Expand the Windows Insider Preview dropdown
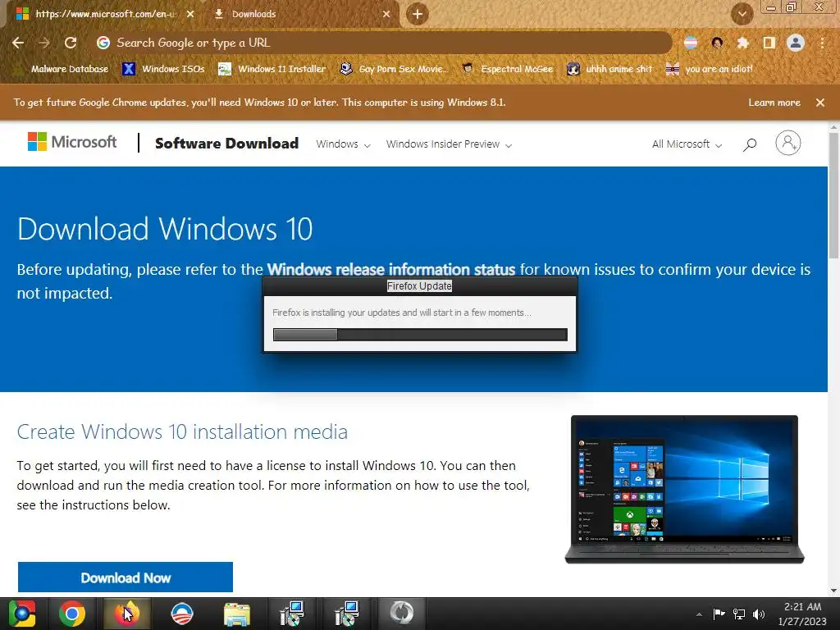The width and height of the screenshot is (840, 630). pyautogui.click(x=449, y=144)
